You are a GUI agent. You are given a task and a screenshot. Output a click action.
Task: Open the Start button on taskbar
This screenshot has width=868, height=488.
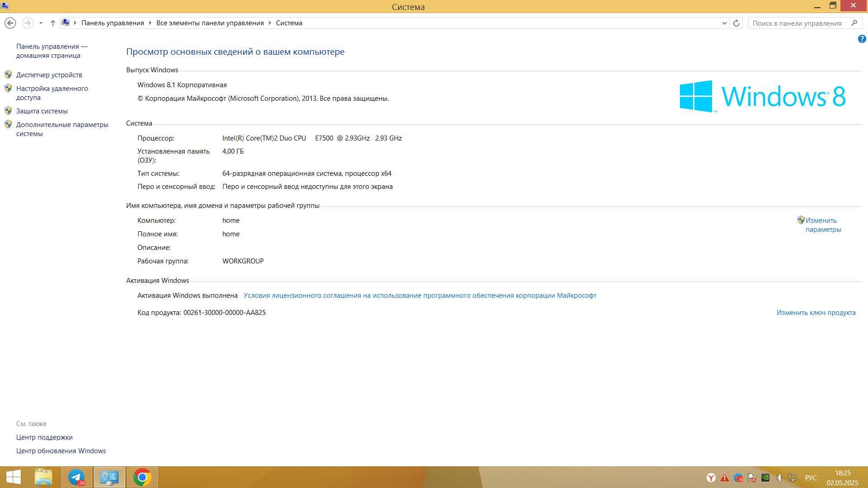[14, 477]
